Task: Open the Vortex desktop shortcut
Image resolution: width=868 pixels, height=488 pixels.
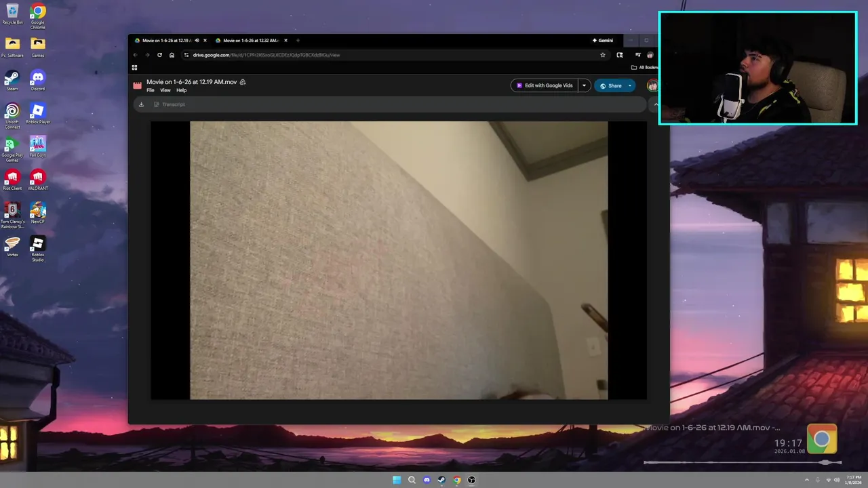Action: coord(12,246)
